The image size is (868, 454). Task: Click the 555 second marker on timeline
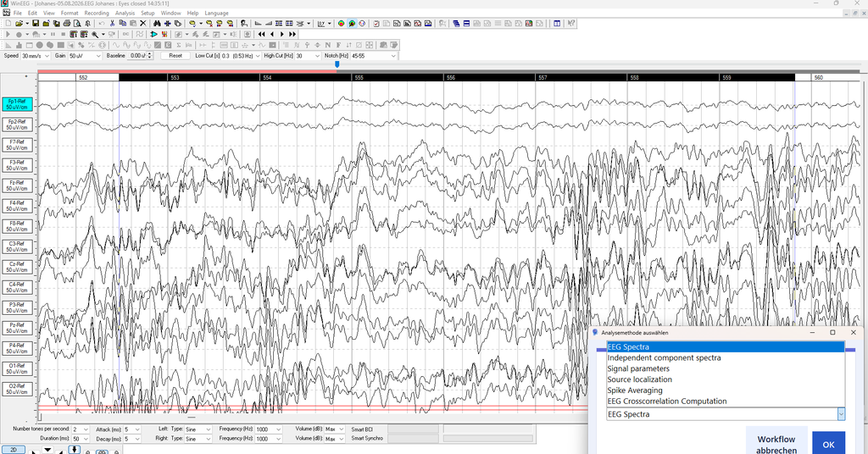coord(359,77)
